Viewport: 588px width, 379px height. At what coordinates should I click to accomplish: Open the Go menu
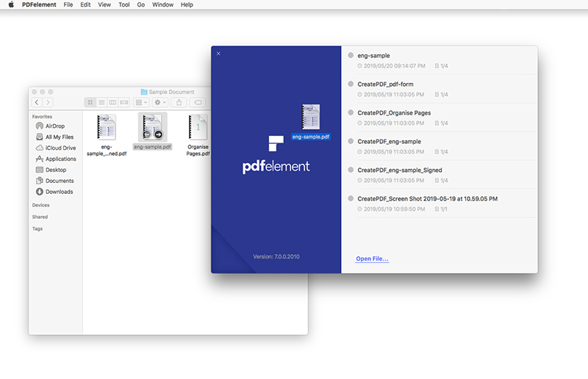click(141, 4)
